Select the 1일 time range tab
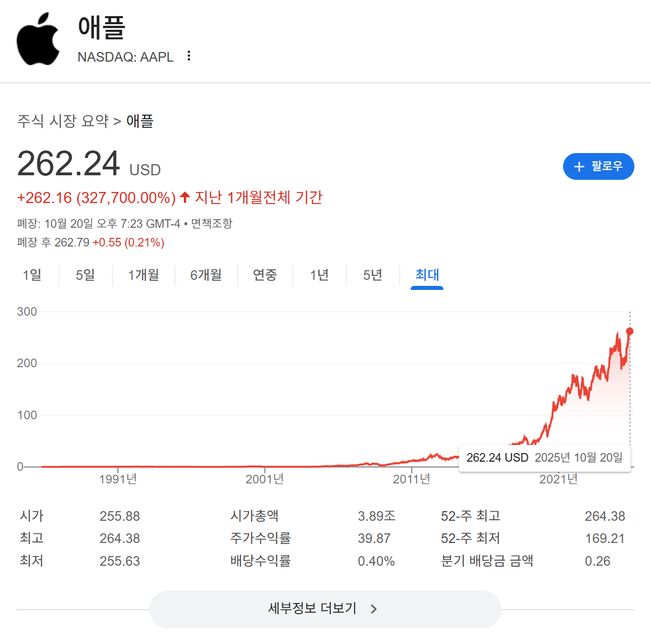651x644 pixels. [32, 275]
